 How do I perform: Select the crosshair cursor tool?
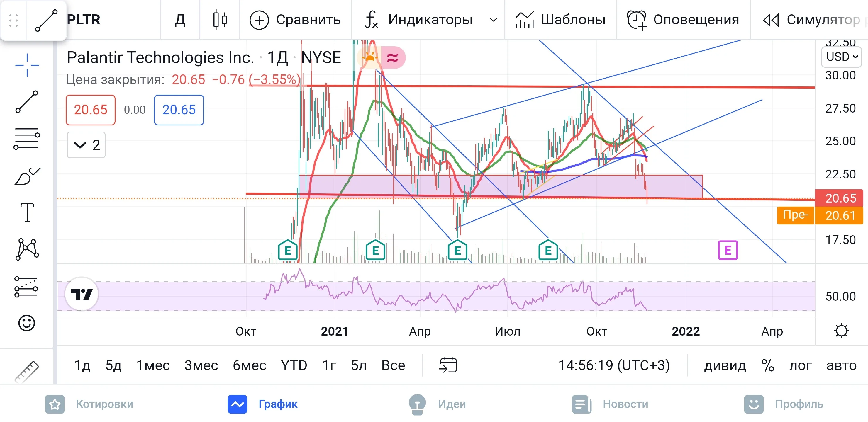click(x=27, y=65)
